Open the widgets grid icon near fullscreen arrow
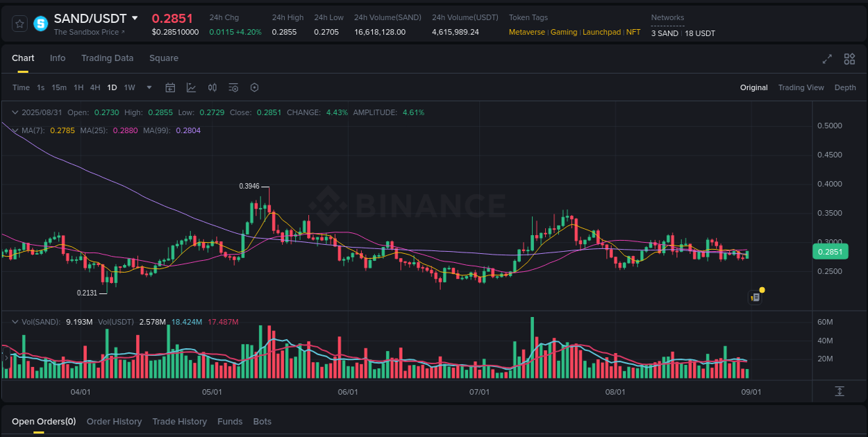Image resolution: width=868 pixels, height=437 pixels. point(849,59)
